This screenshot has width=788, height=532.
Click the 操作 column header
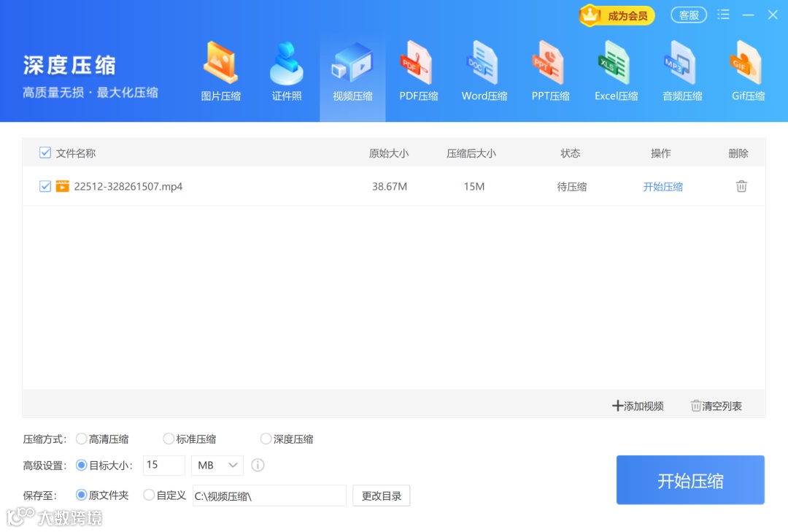click(661, 153)
